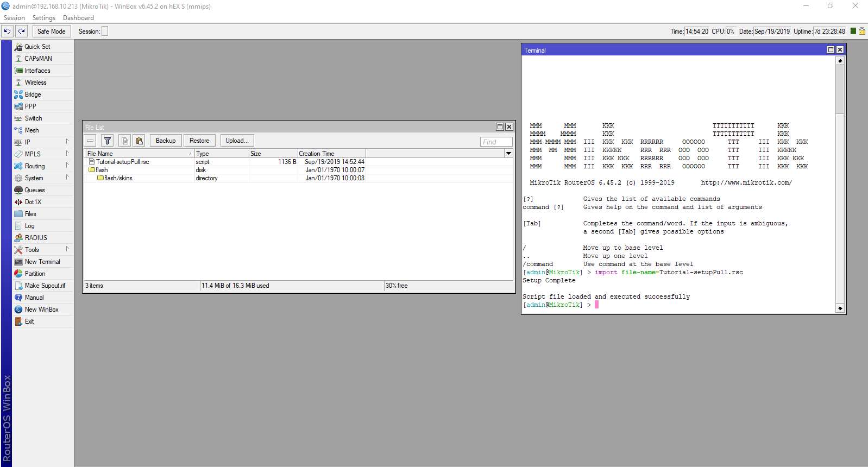868x467 pixels.
Task: Open the File List column dropdown arrow
Action: pyautogui.click(x=508, y=154)
